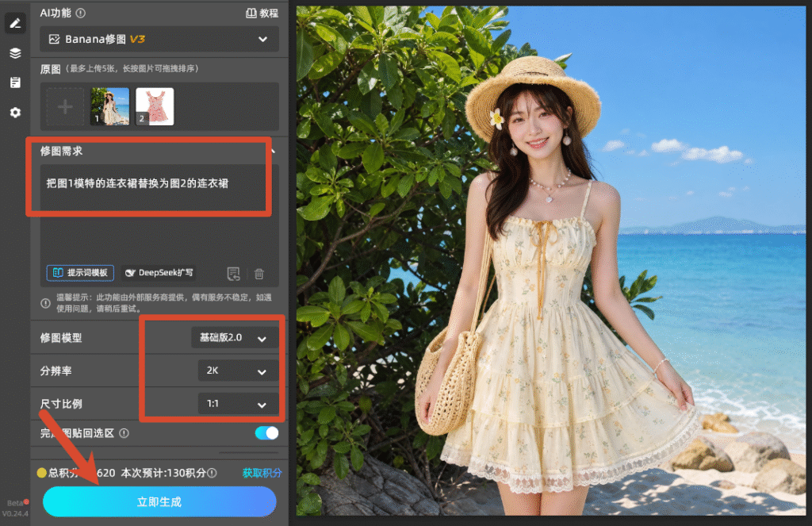
Task: Click the DeepSeek扩写 button
Action: coord(159,273)
